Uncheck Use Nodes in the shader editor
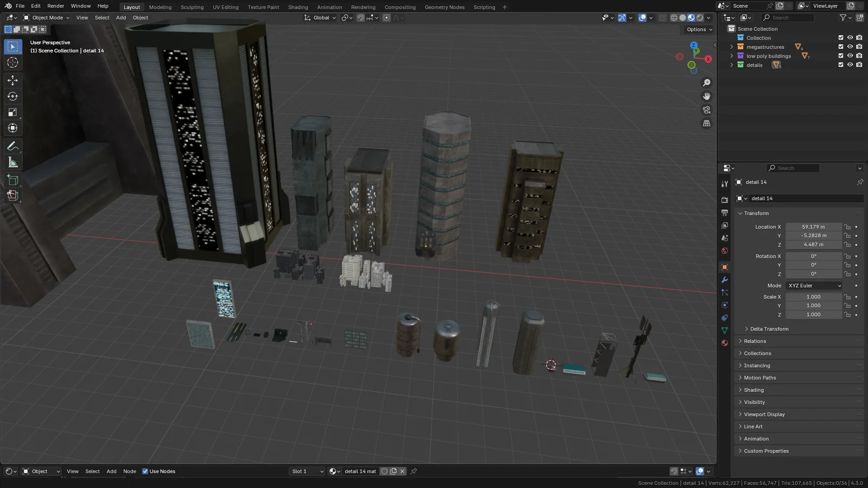 tap(145, 471)
